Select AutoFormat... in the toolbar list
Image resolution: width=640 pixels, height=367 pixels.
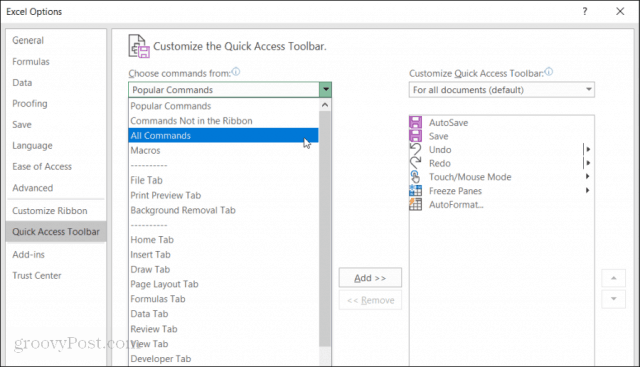[456, 205]
